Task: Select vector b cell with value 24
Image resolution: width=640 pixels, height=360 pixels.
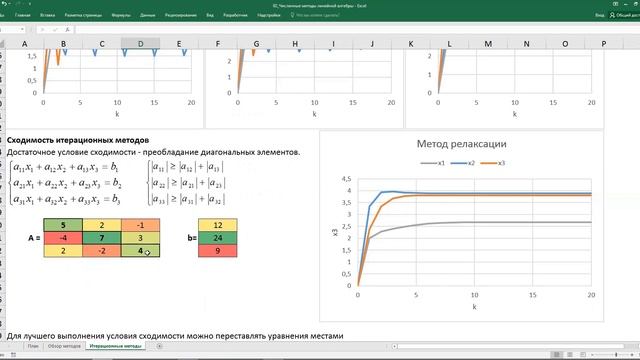Action: (x=218, y=238)
